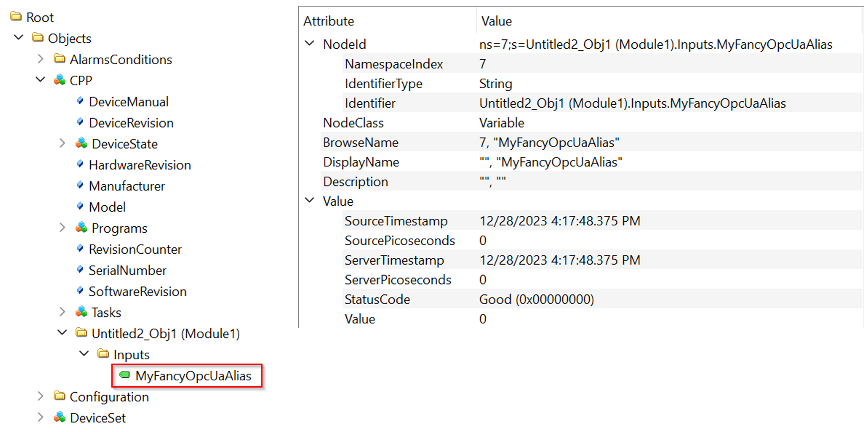Click the Programs object icon

point(81,227)
